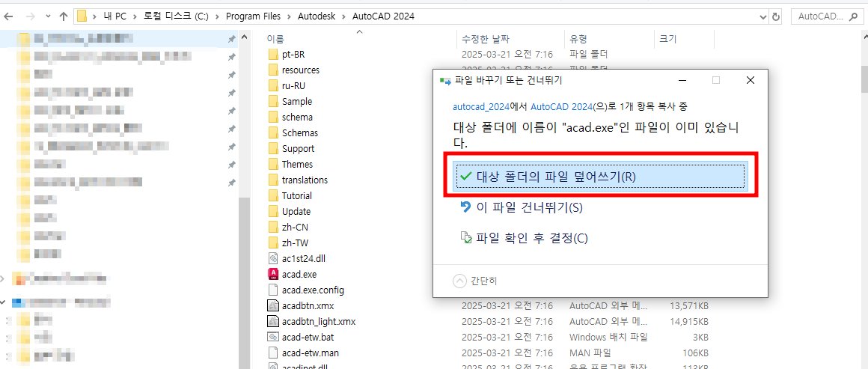Select the acad.exe.config file icon

point(273,289)
